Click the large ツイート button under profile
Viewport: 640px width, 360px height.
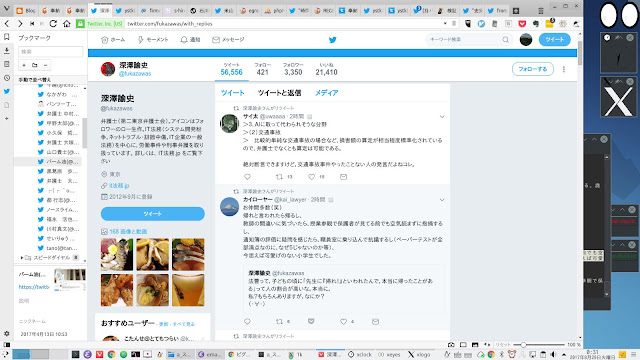coord(153,214)
